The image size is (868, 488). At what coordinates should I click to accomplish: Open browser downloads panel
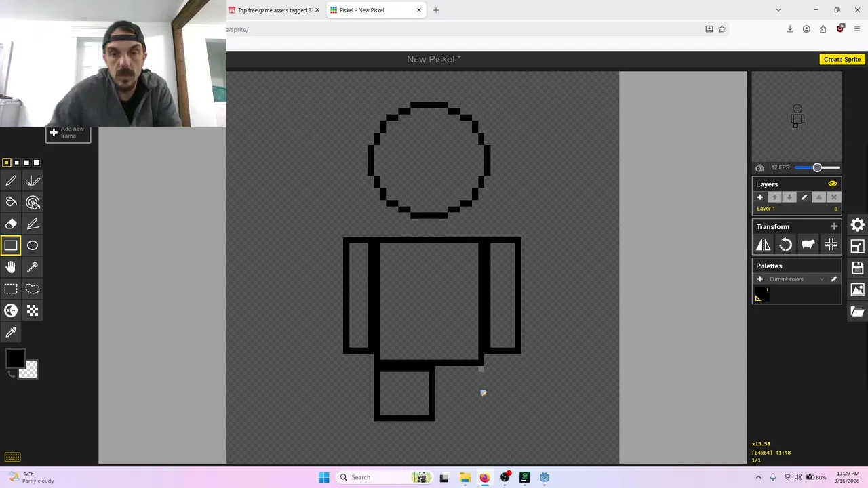[x=790, y=29]
